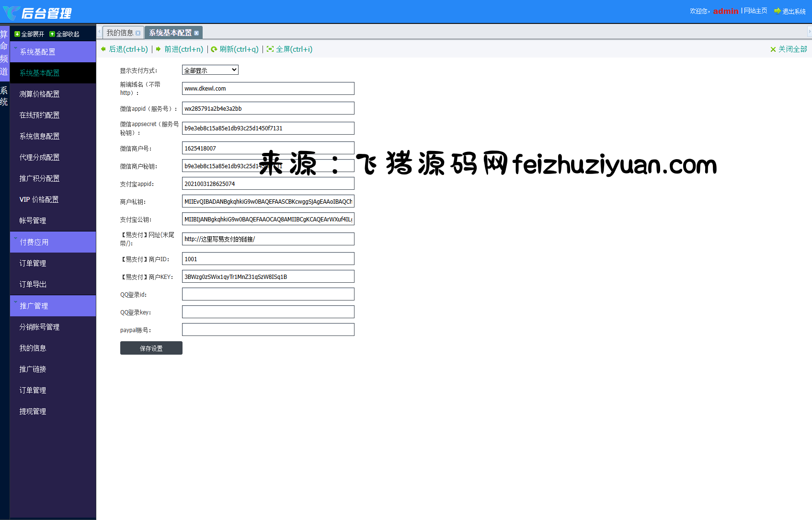Click the 全部收起 collapse-all icon
This screenshot has width=812, height=520.
[x=52, y=34]
